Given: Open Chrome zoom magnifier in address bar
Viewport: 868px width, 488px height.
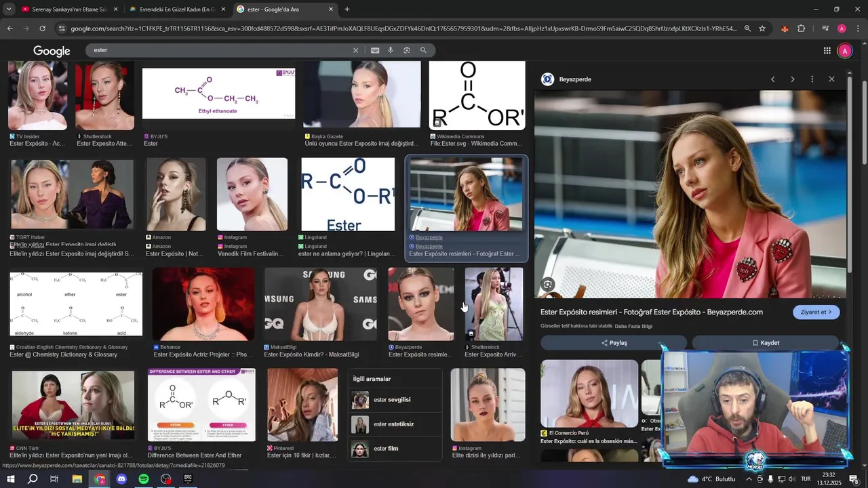Looking at the screenshot, I should (x=747, y=28).
